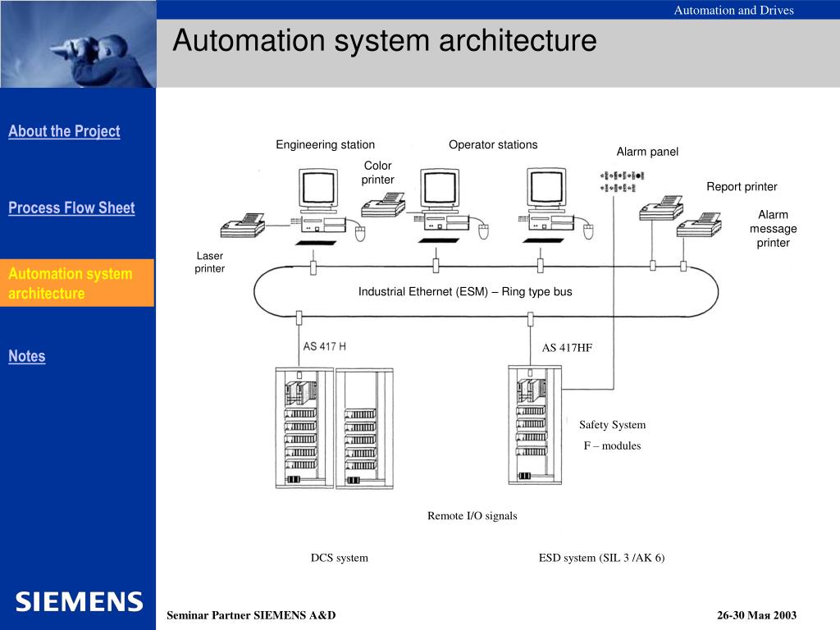Click the alarm message printer icon
The width and height of the screenshot is (840, 630).
[x=699, y=225]
